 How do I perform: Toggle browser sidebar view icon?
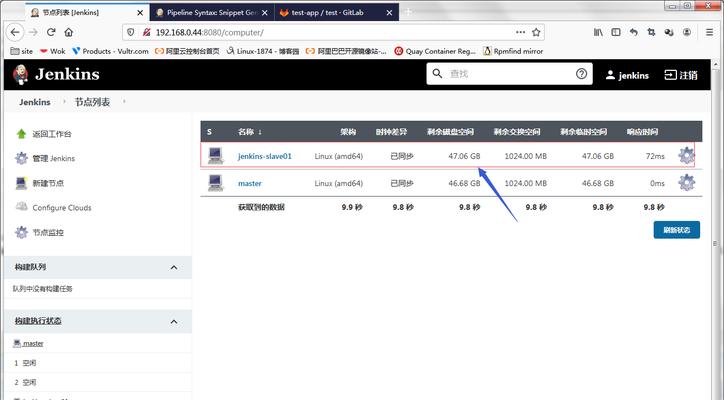point(616,32)
